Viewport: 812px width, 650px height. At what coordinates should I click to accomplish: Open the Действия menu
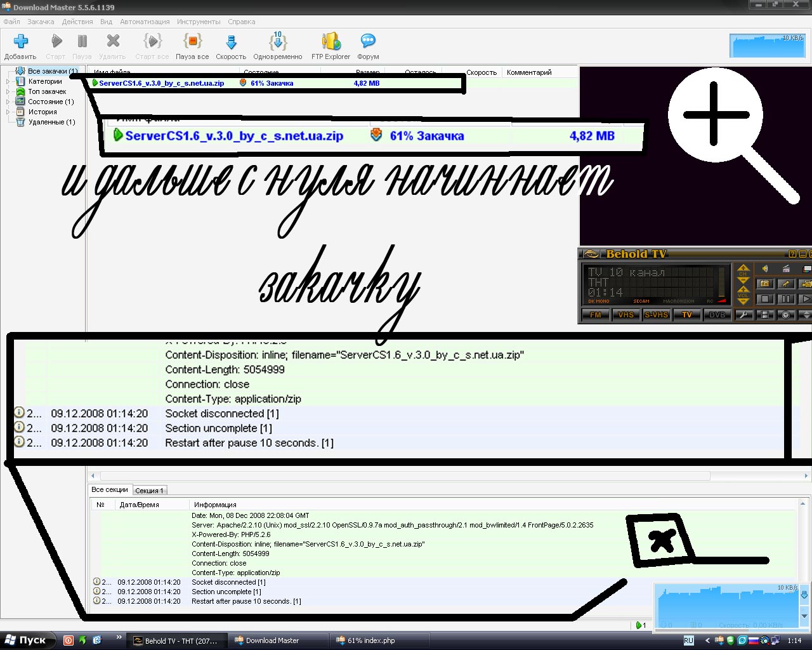coord(77,22)
